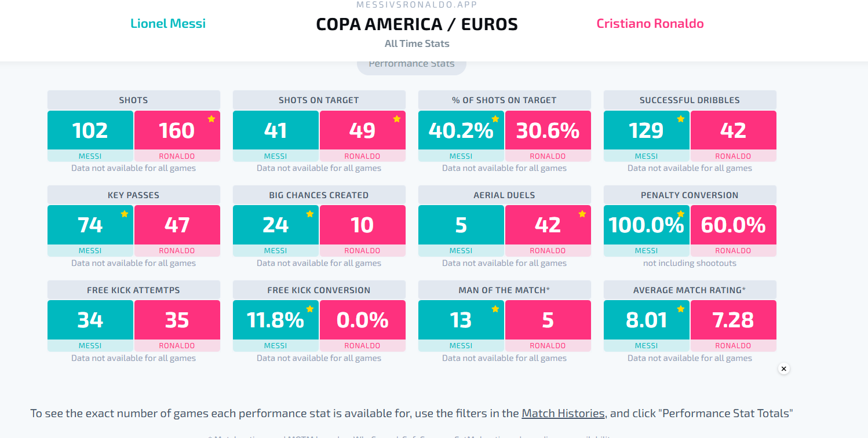This screenshot has width=868, height=438.
Task: Click Messi's 24 Big Chances Created value
Action: [x=276, y=225]
